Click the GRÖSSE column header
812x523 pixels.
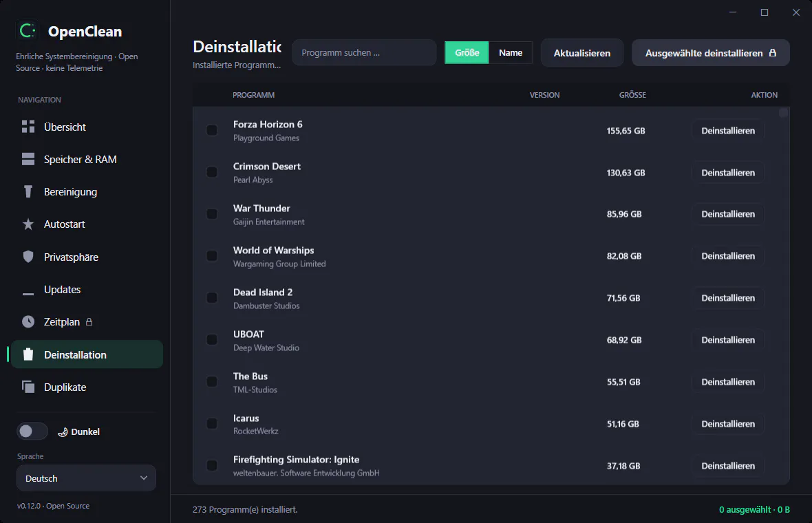pyautogui.click(x=632, y=95)
